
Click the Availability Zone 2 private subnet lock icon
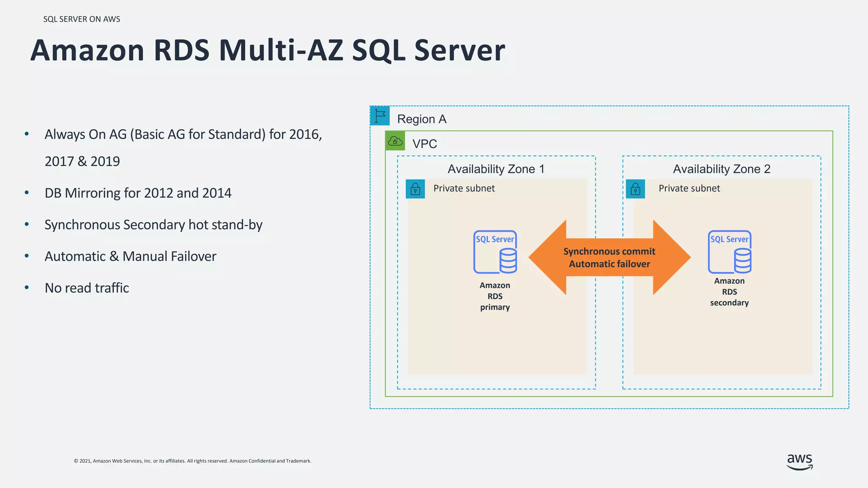(635, 189)
